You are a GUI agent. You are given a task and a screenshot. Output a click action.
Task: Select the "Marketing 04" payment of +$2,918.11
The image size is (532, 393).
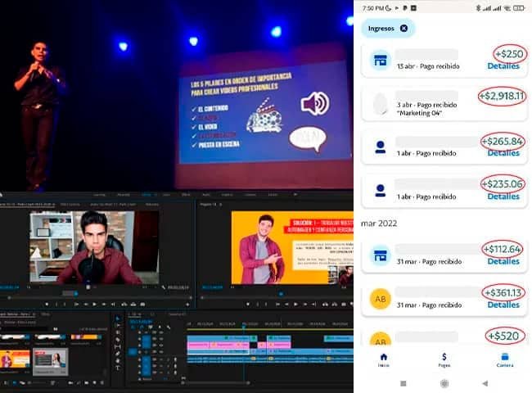[x=442, y=104]
